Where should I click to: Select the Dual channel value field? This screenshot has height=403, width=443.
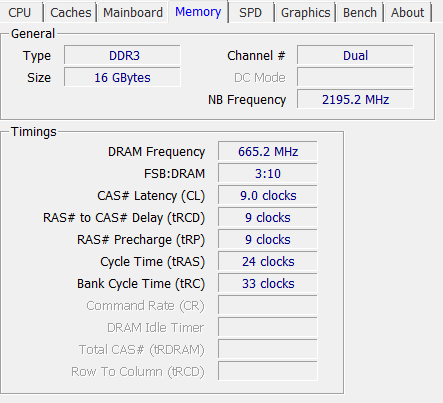click(355, 55)
